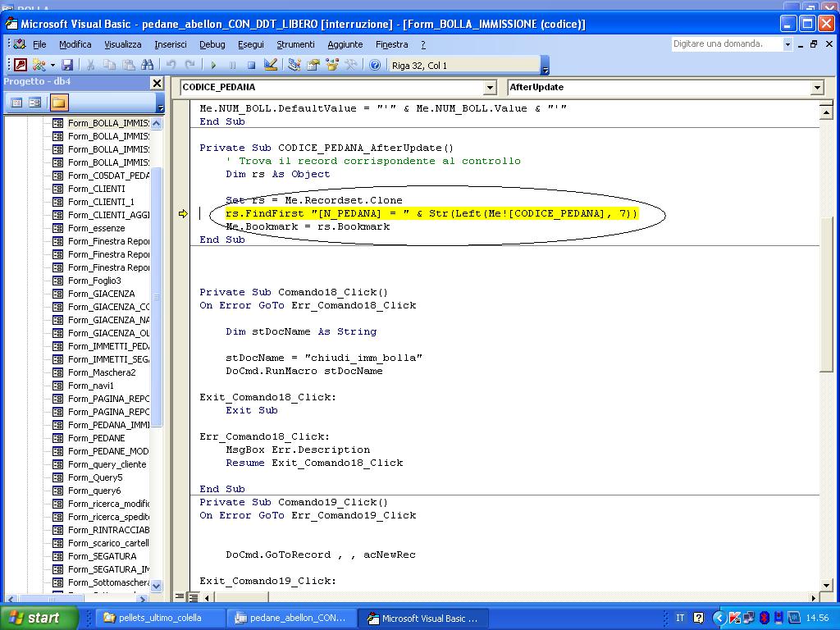
Task: Click the Undo arrow icon
Action: (x=171, y=65)
